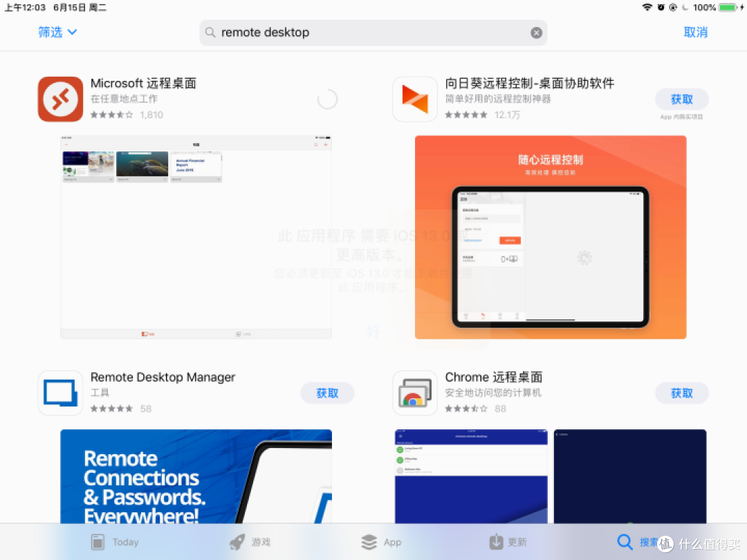Open the 筛选 filter dropdown
Viewport: 747px width, 560px height.
pos(57,32)
